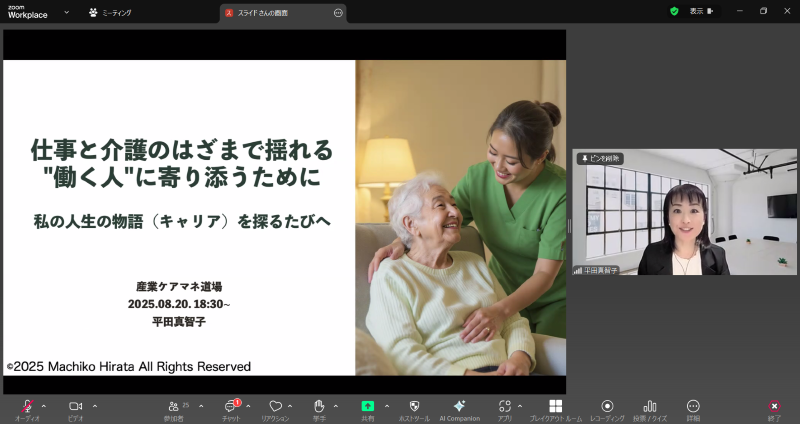Click the View button at top right
Image resolution: width=800 pixels, height=424 pixels.
point(701,11)
